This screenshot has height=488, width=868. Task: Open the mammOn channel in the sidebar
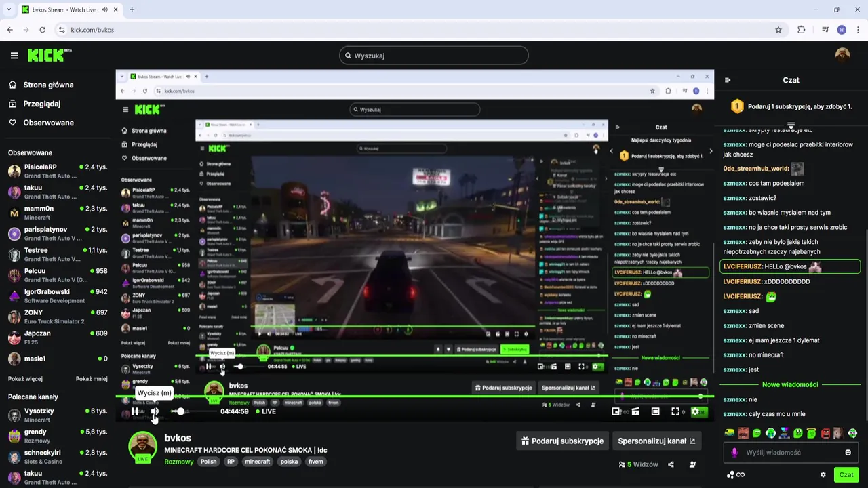coord(58,213)
